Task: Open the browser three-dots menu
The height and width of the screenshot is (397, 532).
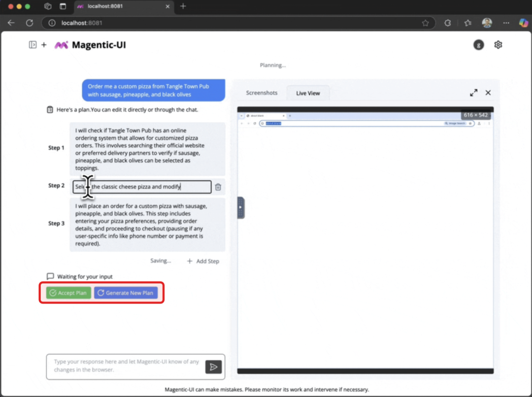Action: point(506,23)
